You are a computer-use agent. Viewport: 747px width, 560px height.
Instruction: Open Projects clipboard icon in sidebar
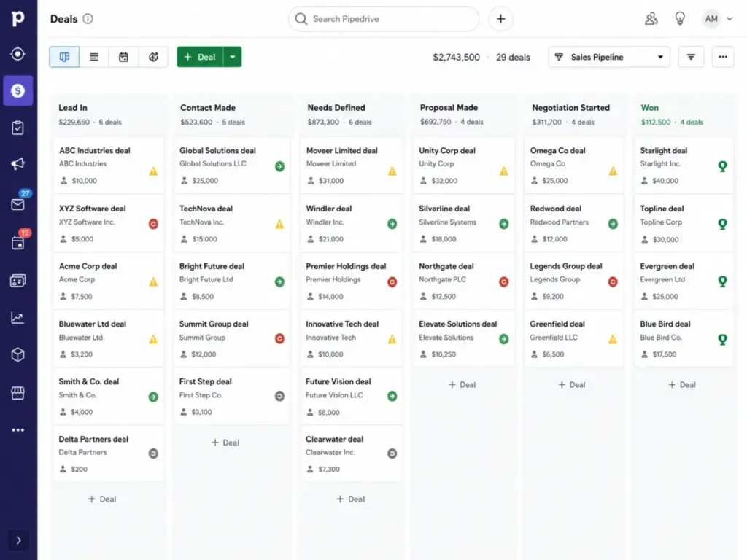pyautogui.click(x=18, y=128)
